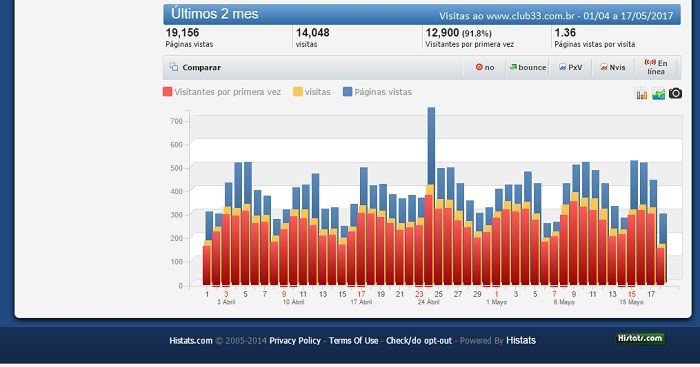
Task: Toggle Visitantes por primera vez legend
Action: (222, 92)
